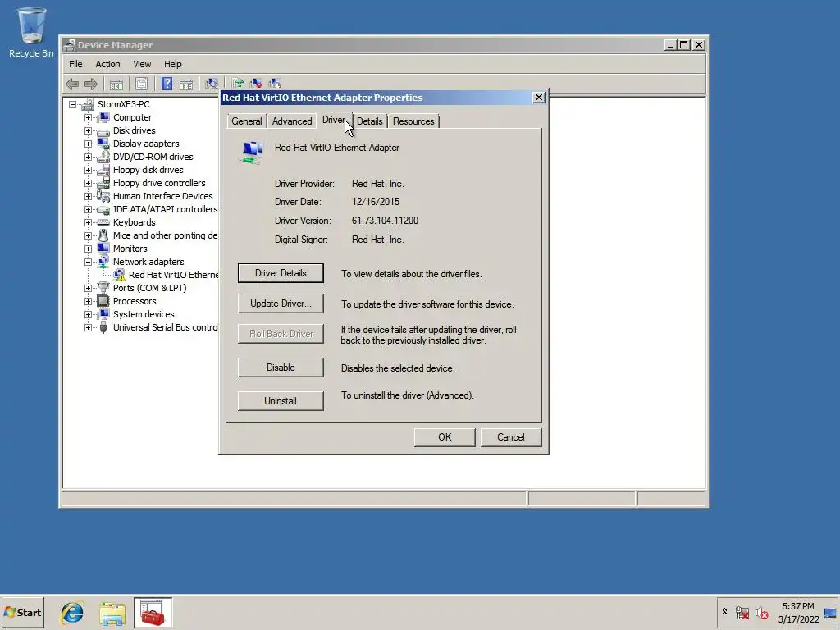Click the driver date 12/16/2015 value
Viewport: 840px width, 630px height.
tap(376, 202)
